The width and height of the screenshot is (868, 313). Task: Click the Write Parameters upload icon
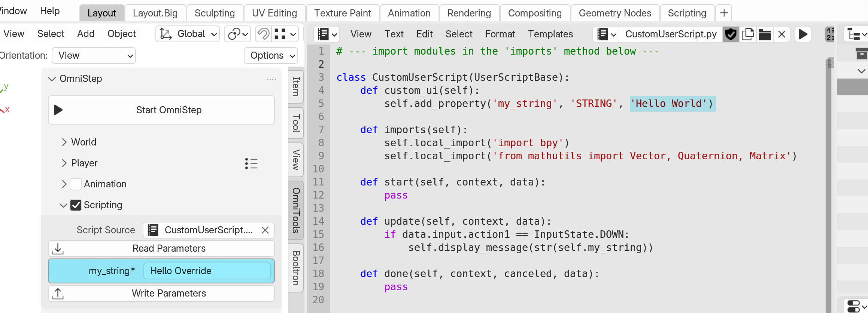point(58,294)
